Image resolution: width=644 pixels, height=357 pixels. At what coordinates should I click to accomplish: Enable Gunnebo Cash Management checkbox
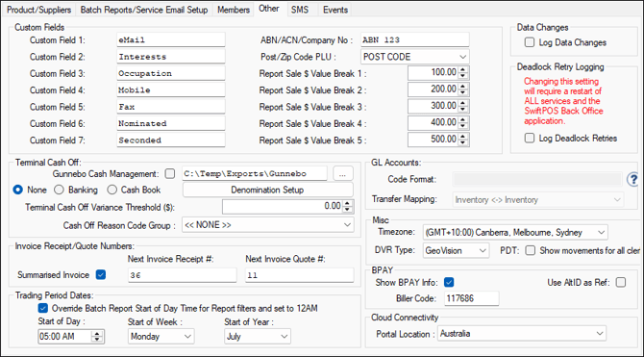point(170,173)
